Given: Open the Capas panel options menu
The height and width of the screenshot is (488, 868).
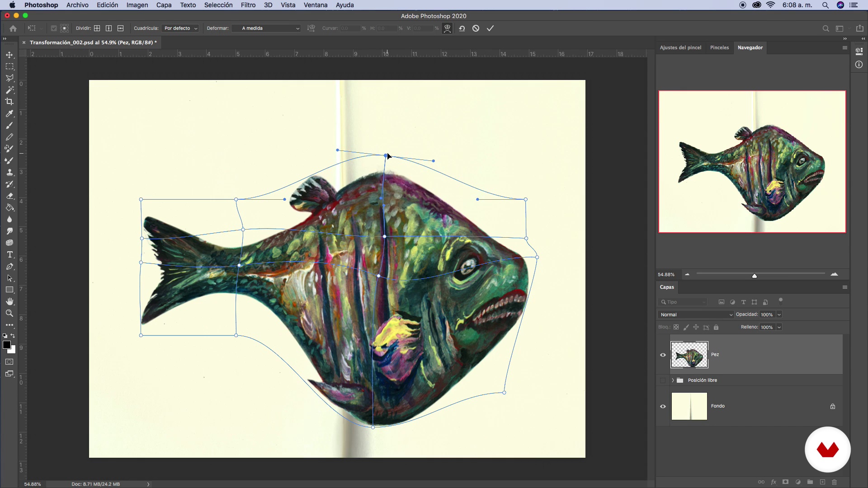Looking at the screenshot, I should [x=844, y=287].
